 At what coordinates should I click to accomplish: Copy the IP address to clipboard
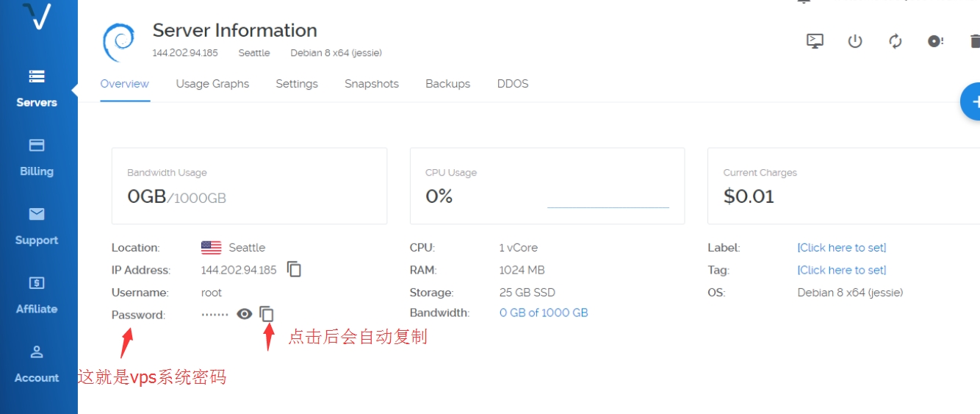pos(294,270)
